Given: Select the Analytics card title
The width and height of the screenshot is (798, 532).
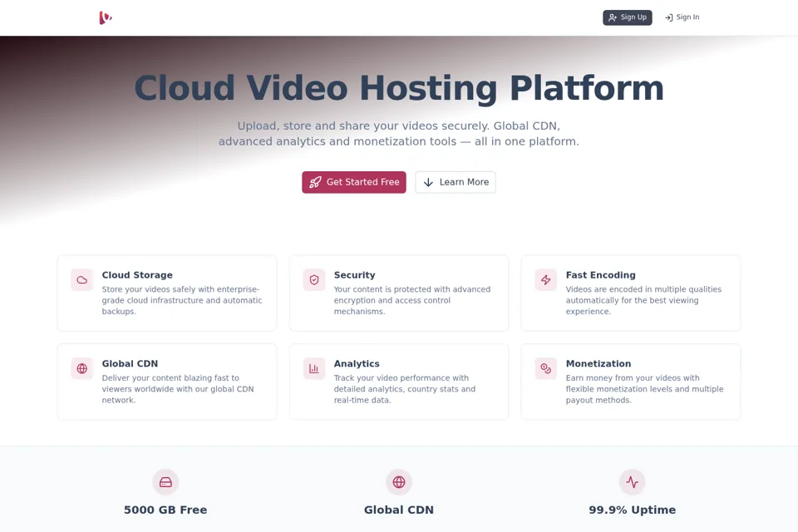Looking at the screenshot, I should coord(357,363).
